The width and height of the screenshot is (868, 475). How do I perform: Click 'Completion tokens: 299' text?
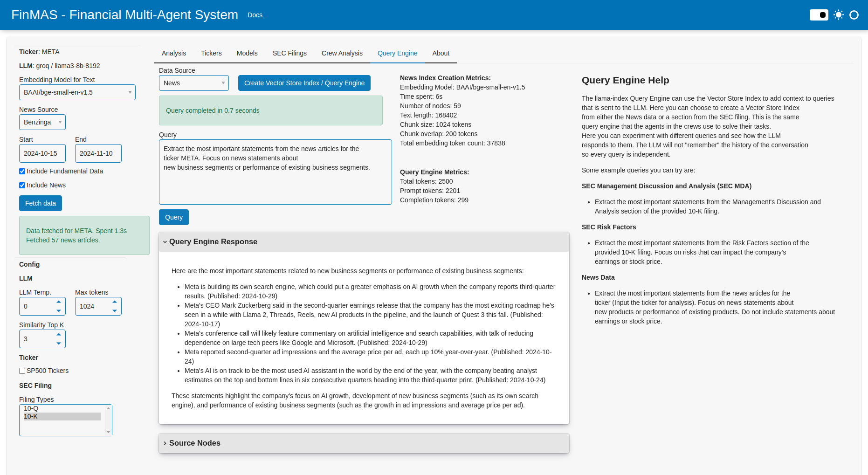434,200
